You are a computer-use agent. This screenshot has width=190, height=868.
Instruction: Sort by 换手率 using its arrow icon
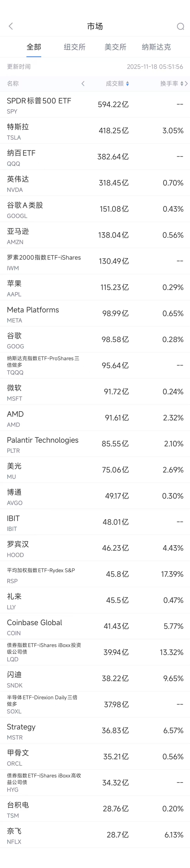click(x=182, y=84)
